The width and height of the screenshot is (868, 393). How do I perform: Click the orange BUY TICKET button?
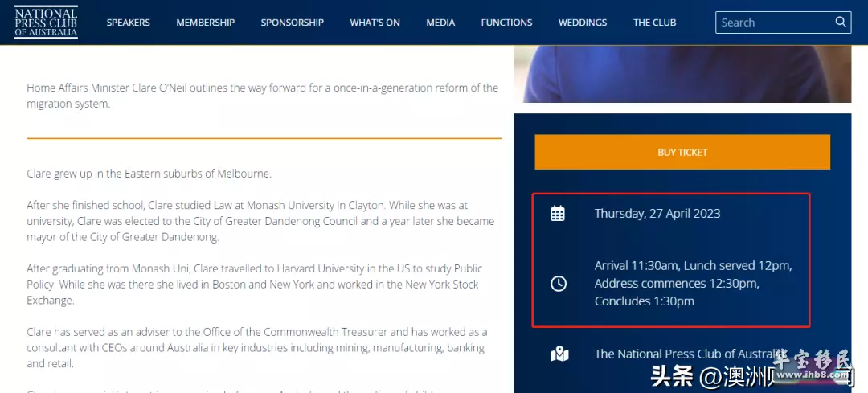click(682, 152)
